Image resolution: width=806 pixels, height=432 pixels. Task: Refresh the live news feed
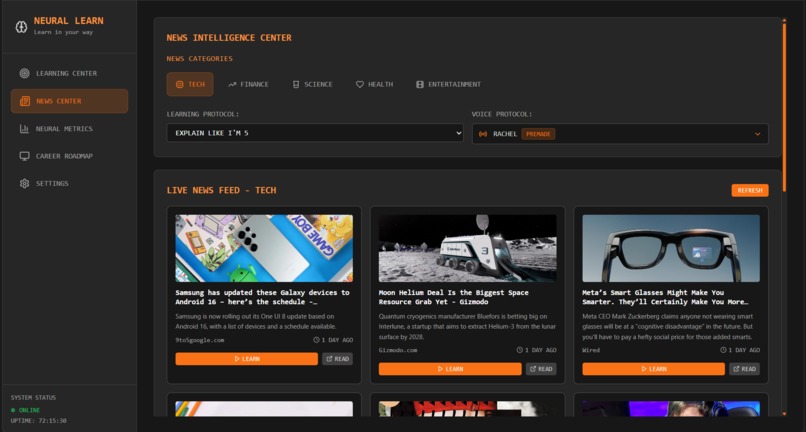(x=750, y=190)
